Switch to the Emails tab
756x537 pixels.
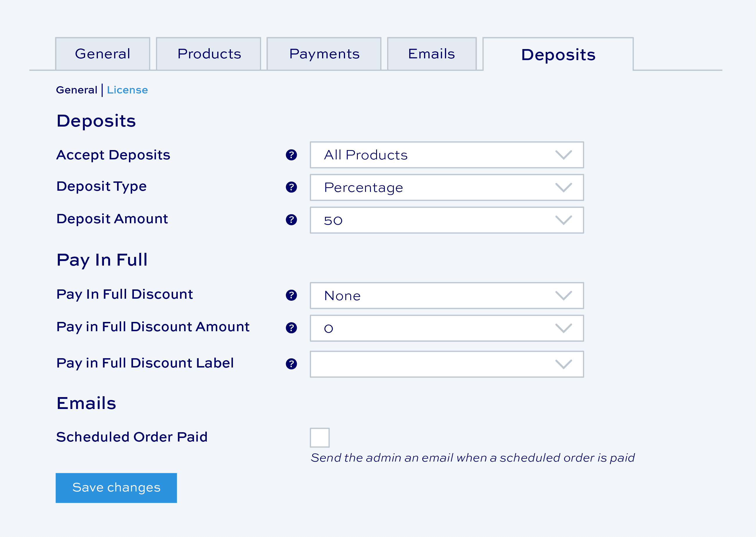click(432, 54)
